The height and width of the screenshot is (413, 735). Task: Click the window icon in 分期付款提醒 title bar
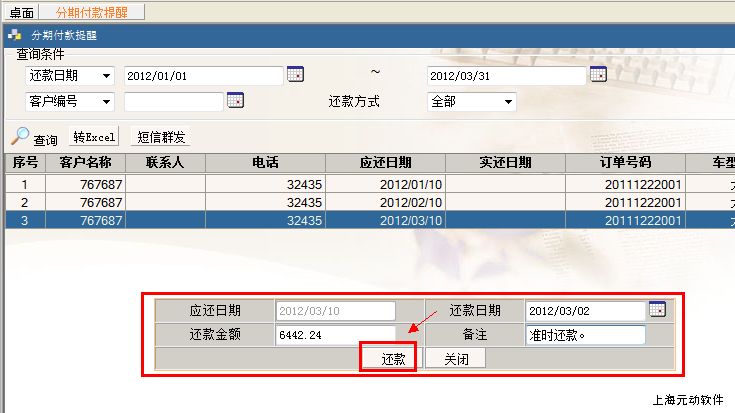(14, 34)
